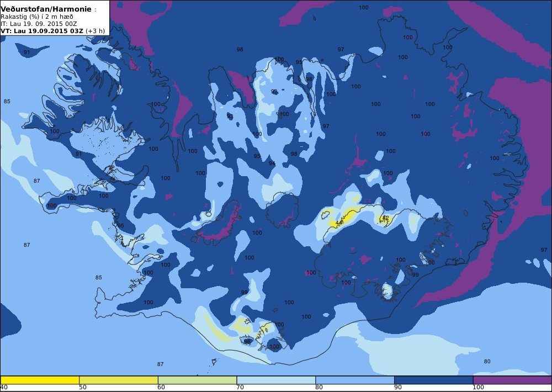Click the purple 100 legend band
Viewport: 552px width, 392px height.
(513, 380)
